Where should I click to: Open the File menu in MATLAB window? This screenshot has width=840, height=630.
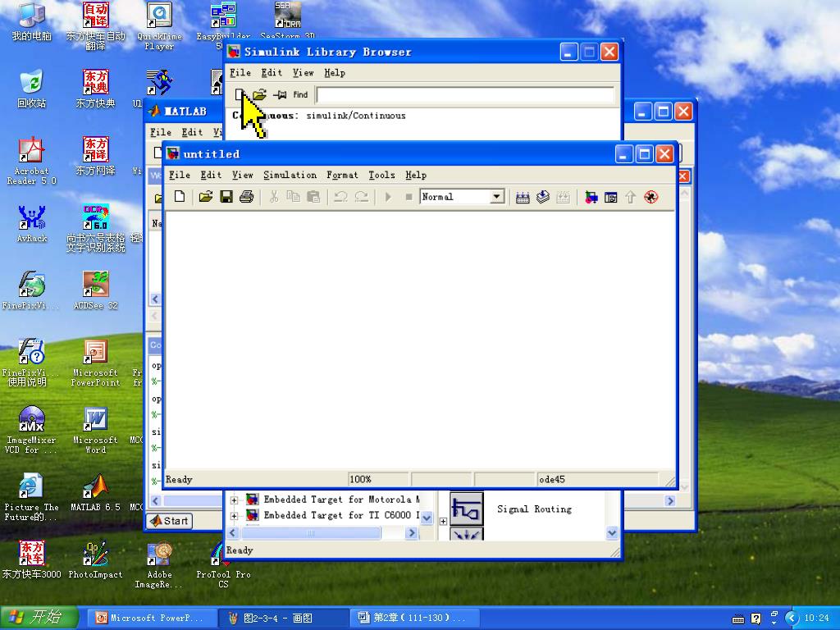(x=161, y=132)
